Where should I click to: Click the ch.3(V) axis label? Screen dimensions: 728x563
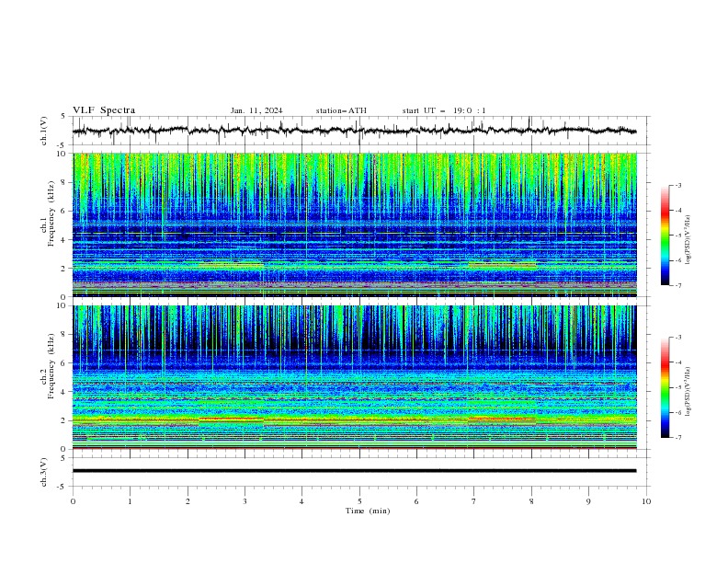(x=44, y=472)
